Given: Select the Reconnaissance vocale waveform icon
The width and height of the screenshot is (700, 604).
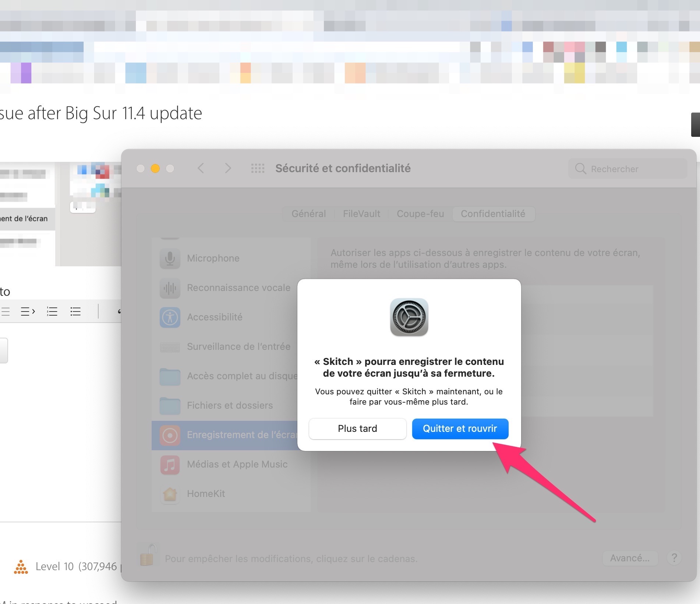Looking at the screenshot, I should pyautogui.click(x=170, y=288).
